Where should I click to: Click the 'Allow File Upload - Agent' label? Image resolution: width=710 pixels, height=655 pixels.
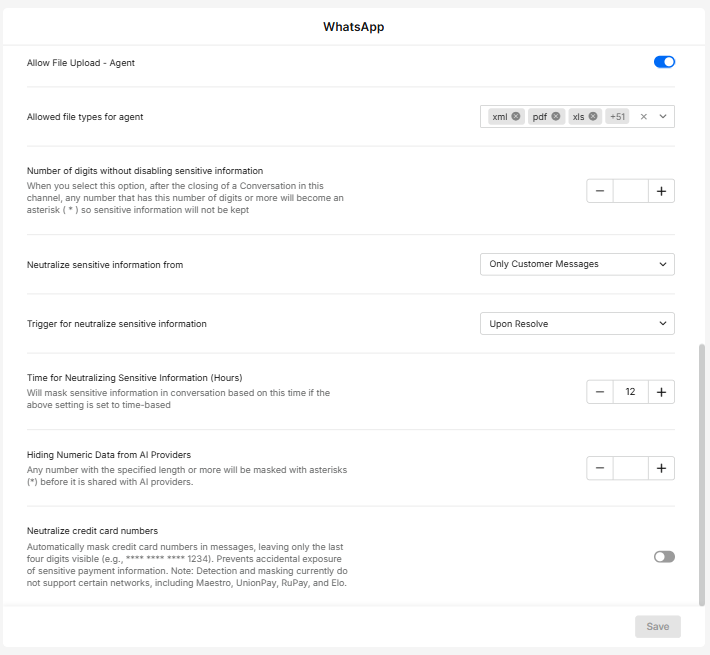(x=81, y=63)
